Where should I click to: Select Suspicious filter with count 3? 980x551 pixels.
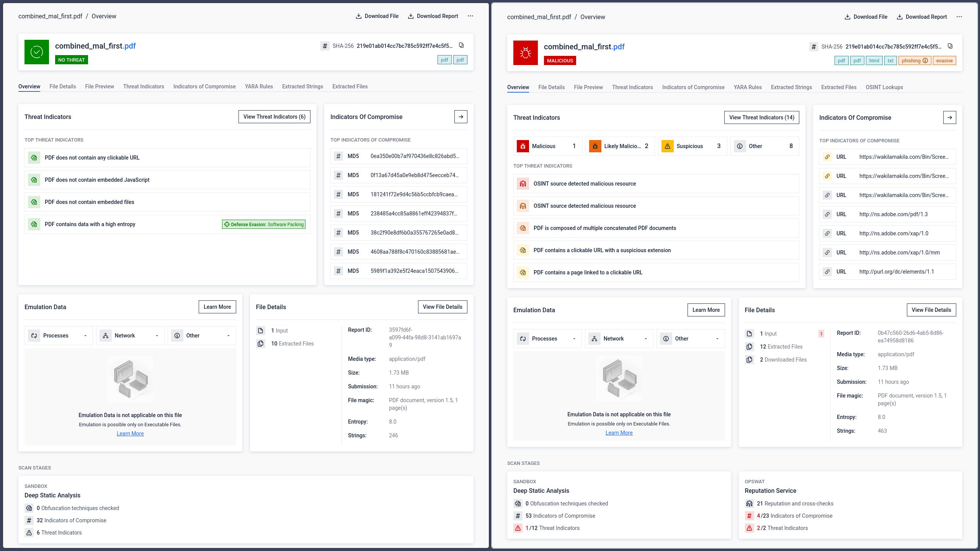pos(692,146)
